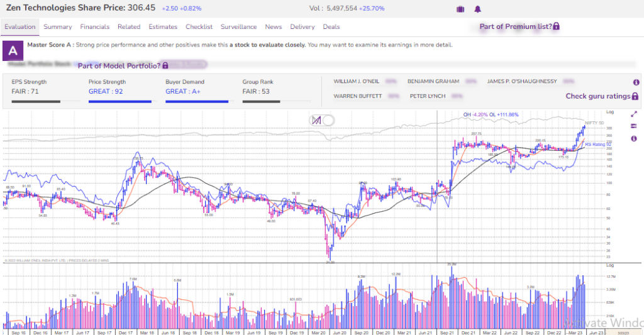The height and width of the screenshot is (335, 644).
Task: Switch to the Summary tab
Action: tap(57, 26)
